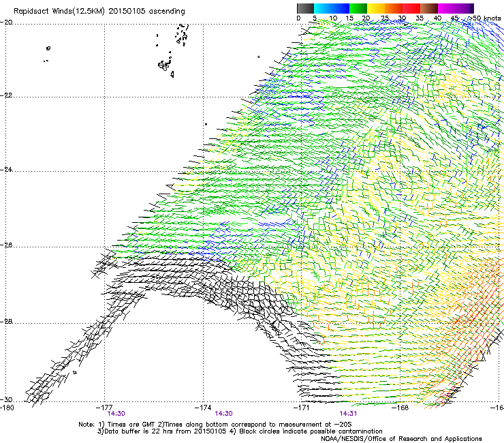Click the 14:31 purple time label
Viewport: 504px width, 443px height.
pyautogui.click(x=348, y=414)
